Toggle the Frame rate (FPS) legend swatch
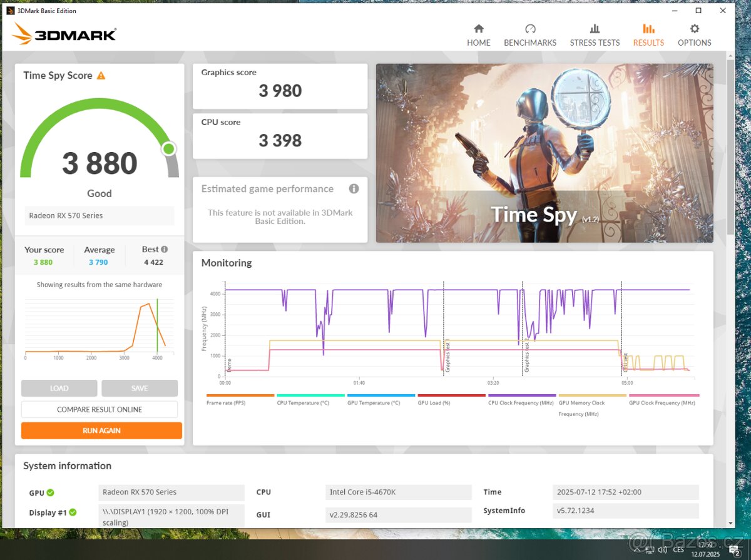This screenshot has height=560, width=751. (x=240, y=395)
